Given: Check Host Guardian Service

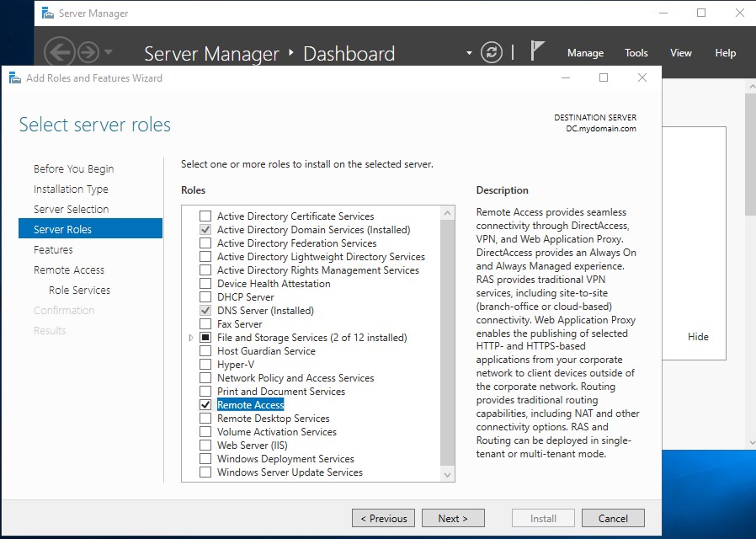Looking at the screenshot, I should [x=205, y=351].
